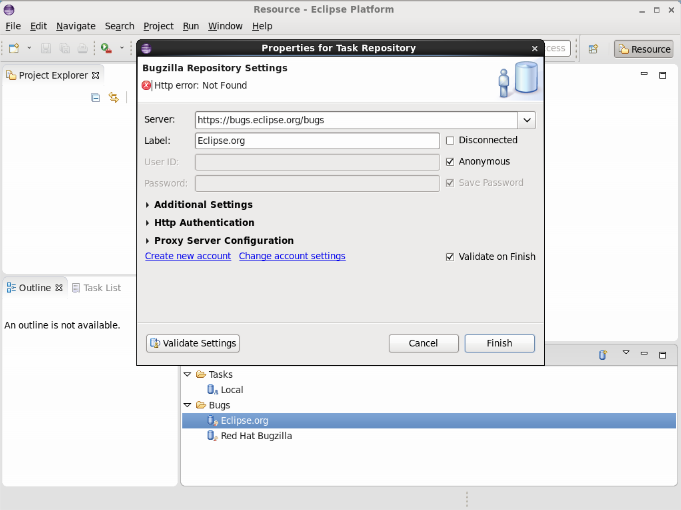Open the New wizard dropdown arrow
This screenshot has height=510, width=681.
click(x=29, y=48)
